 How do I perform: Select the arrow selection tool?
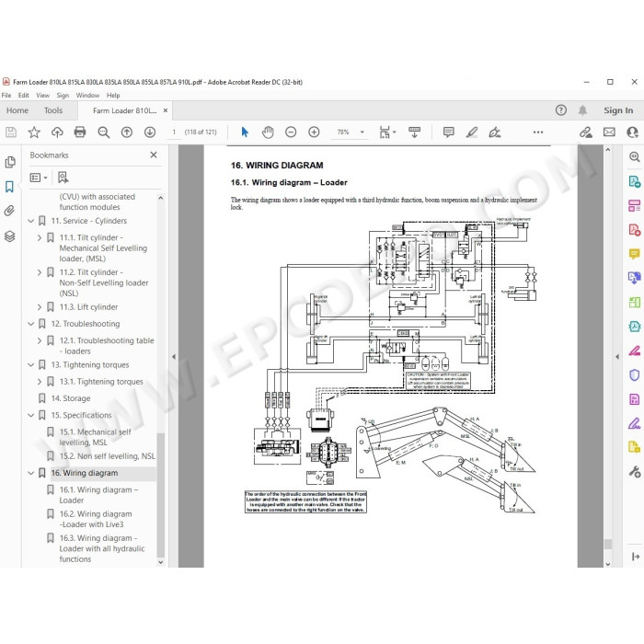tap(245, 132)
